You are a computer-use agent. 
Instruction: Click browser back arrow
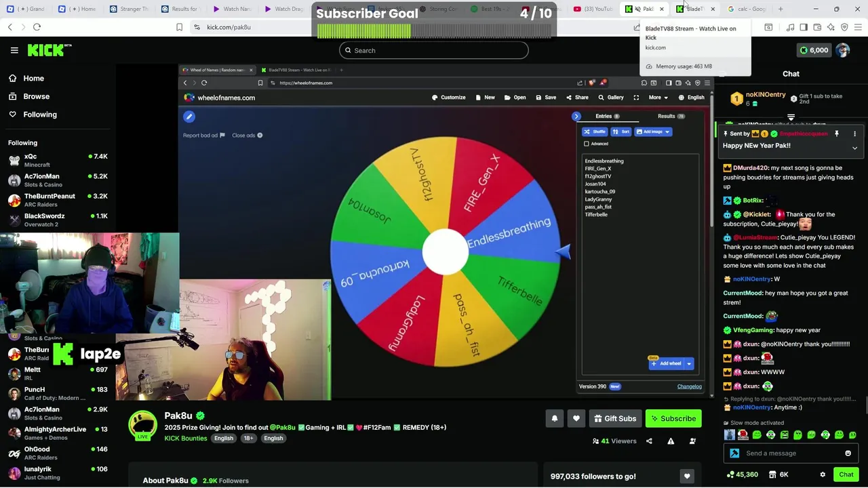tap(10, 27)
